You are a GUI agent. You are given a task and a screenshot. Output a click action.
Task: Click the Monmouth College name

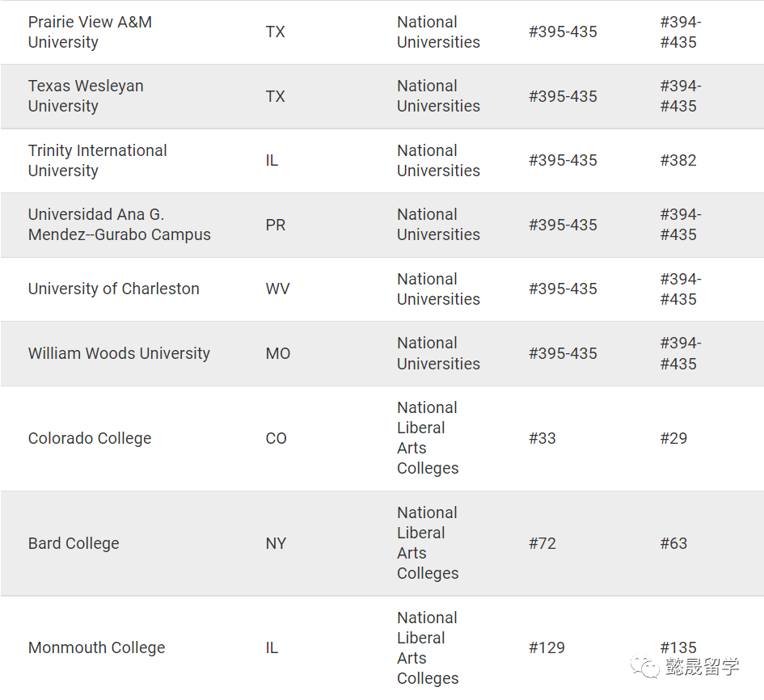tap(96, 647)
